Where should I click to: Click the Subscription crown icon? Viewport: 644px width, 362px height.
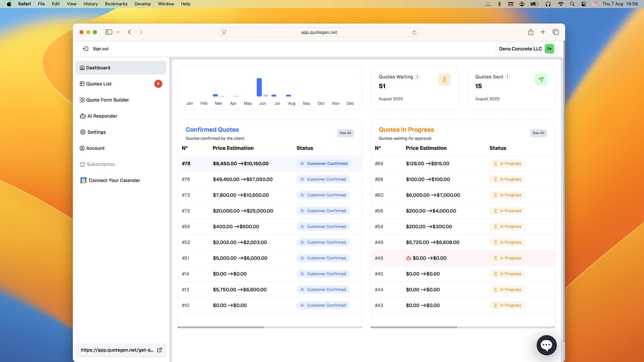pos(82,164)
